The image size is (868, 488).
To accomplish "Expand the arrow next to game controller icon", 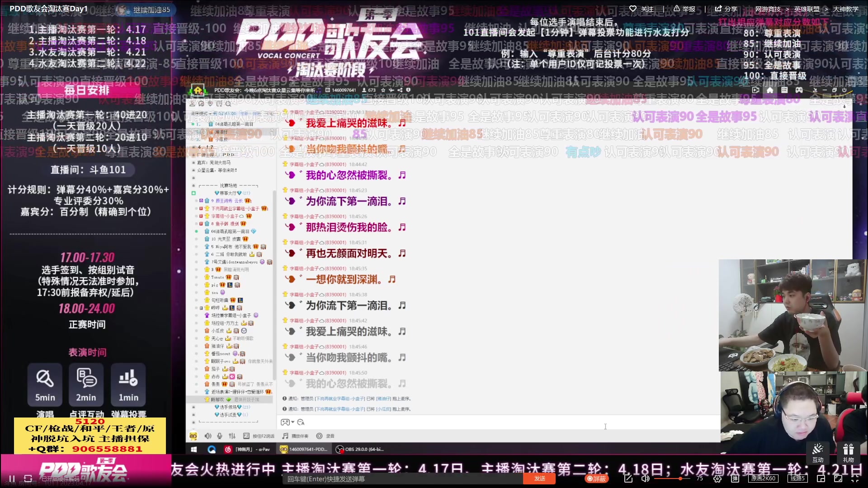I will tap(293, 422).
